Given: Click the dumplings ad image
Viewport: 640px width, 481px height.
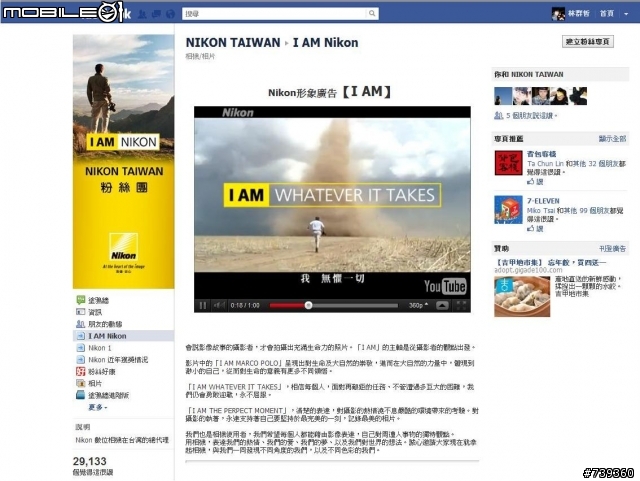Looking at the screenshot, I should 522,296.
